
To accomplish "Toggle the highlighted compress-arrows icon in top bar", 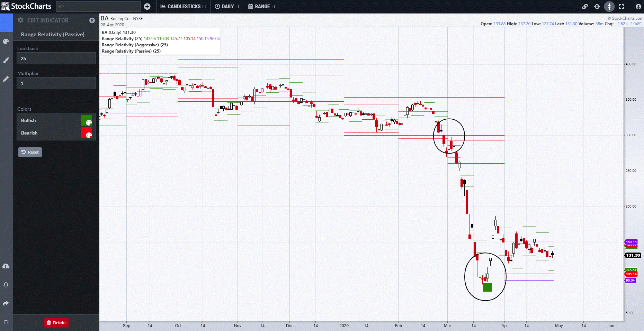I will [x=609, y=7].
